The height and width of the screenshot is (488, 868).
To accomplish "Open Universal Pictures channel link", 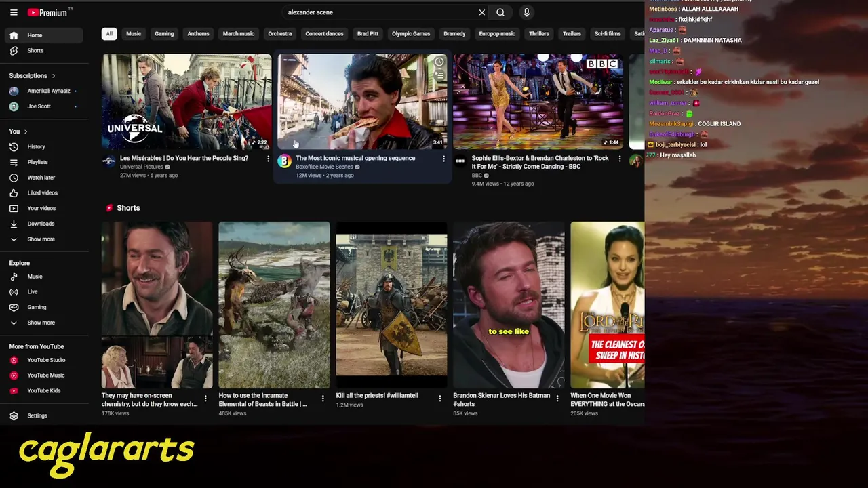I will (x=142, y=167).
